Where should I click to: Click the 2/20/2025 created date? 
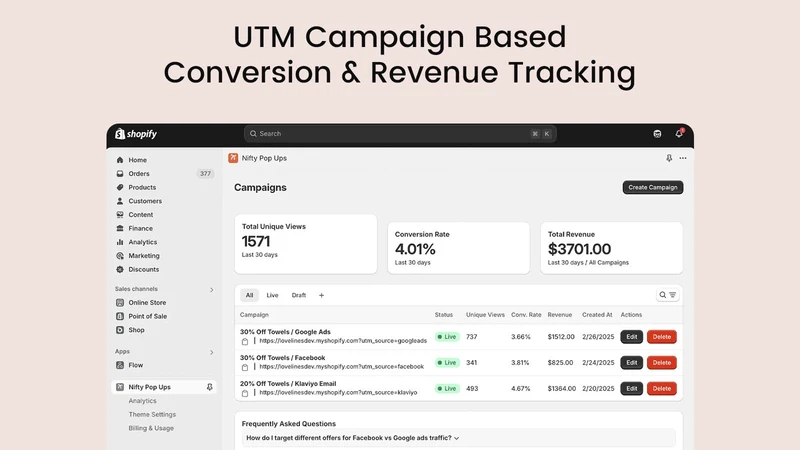[598, 389]
